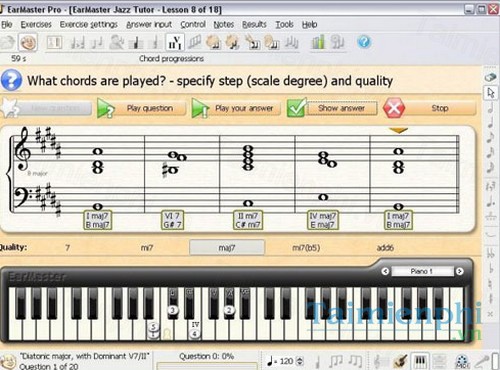Viewport: 500px width, 370px height.
Task: Click the double flat accidental tool
Action: click(x=491, y=253)
